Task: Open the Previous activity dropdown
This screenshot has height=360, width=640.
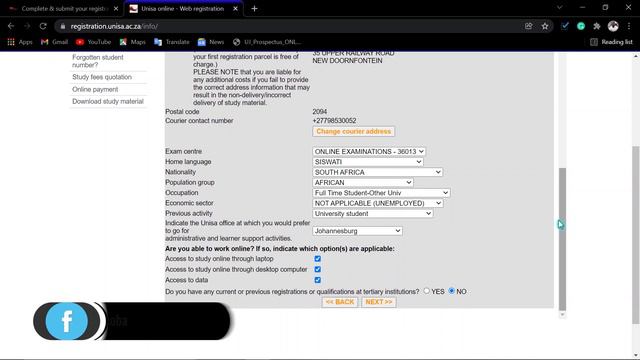Action: (x=373, y=213)
